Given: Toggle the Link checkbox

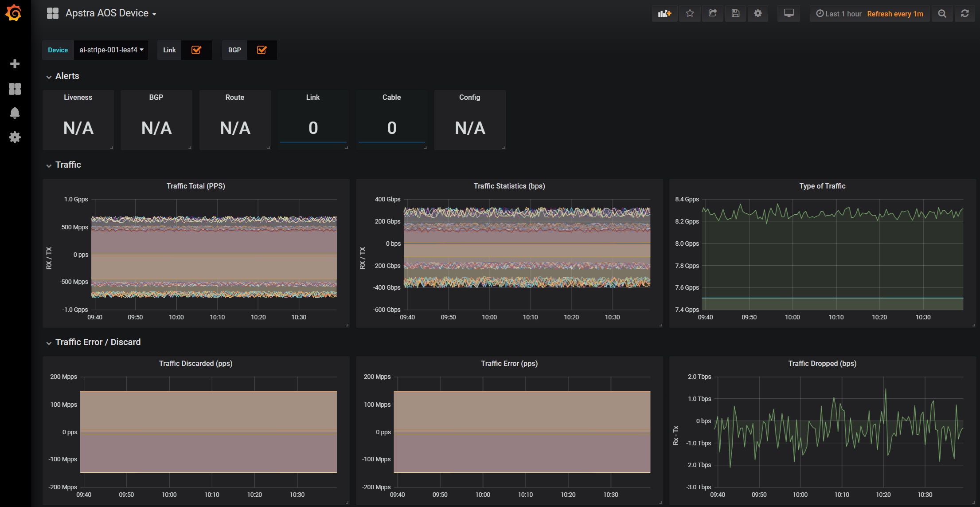Looking at the screenshot, I should (196, 50).
